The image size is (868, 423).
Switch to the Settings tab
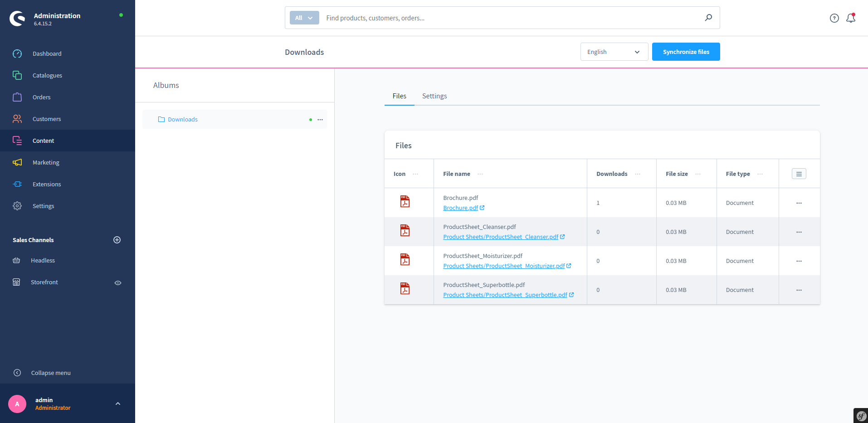pyautogui.click(x=434, y=96)
